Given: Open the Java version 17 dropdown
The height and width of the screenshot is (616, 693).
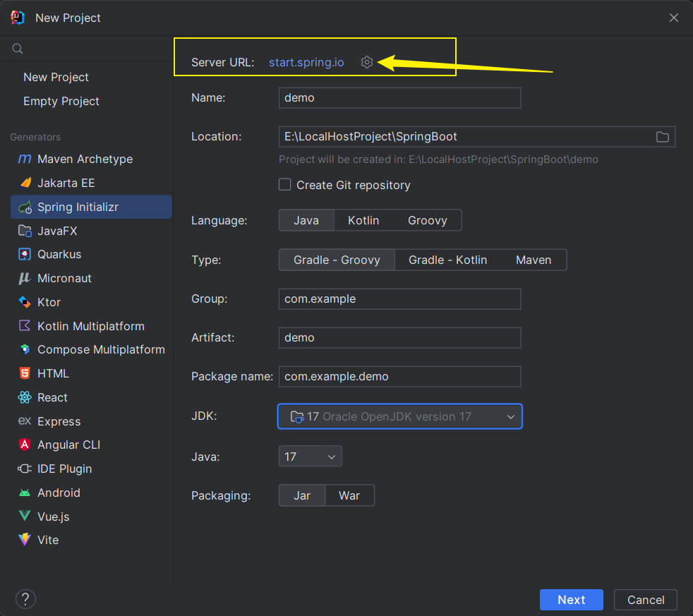Looking at the screenshot, I should 311,457.
